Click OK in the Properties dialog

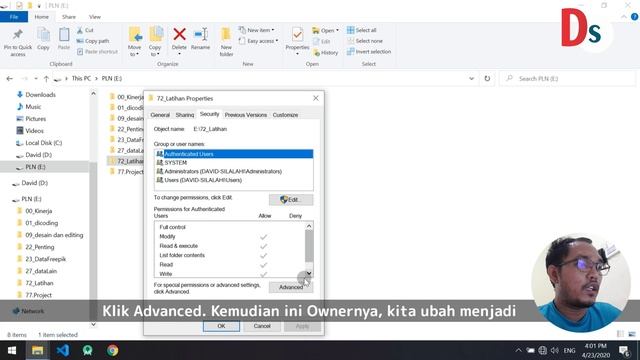coord(221,326)
